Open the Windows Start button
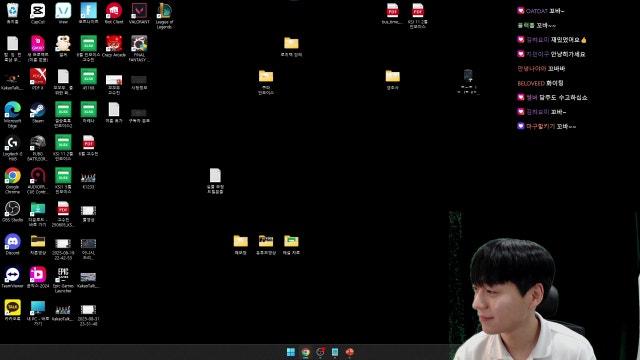The width and height of the screenshot is (640, 360). click(x=291, y=352)
